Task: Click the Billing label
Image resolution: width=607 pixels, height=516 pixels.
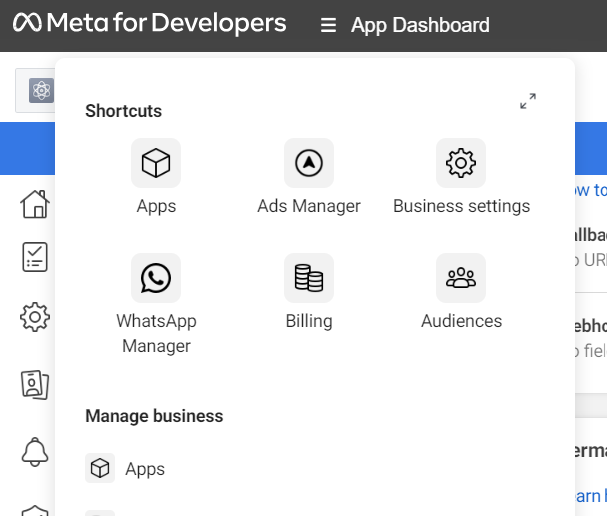Action: coord(309,321)
